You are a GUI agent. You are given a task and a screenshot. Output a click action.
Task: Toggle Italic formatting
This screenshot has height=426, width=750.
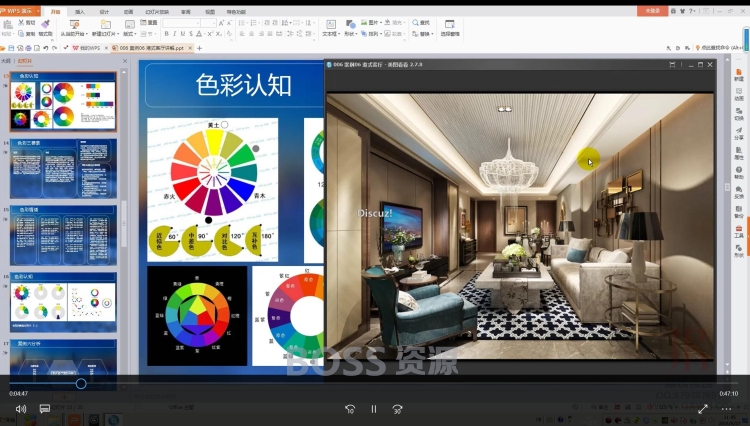click(175, 34)
